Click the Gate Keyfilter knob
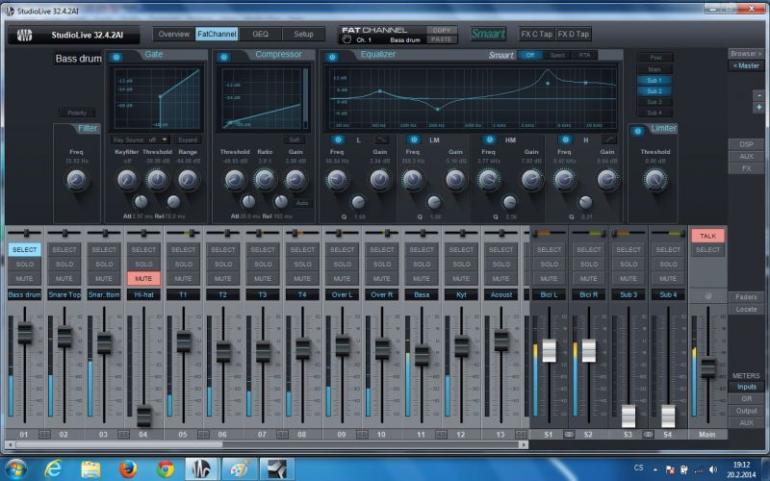 click(127, 180)
